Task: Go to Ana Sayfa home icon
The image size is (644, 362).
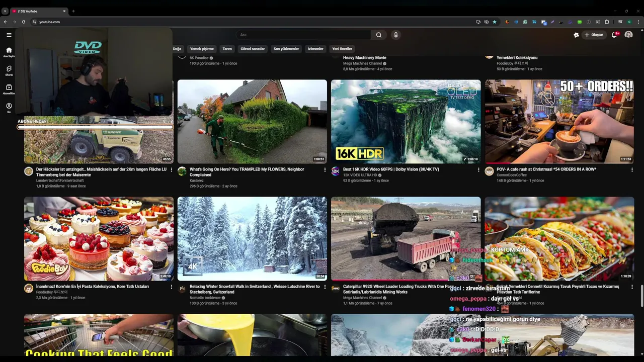Action: [x=9, y=52]
